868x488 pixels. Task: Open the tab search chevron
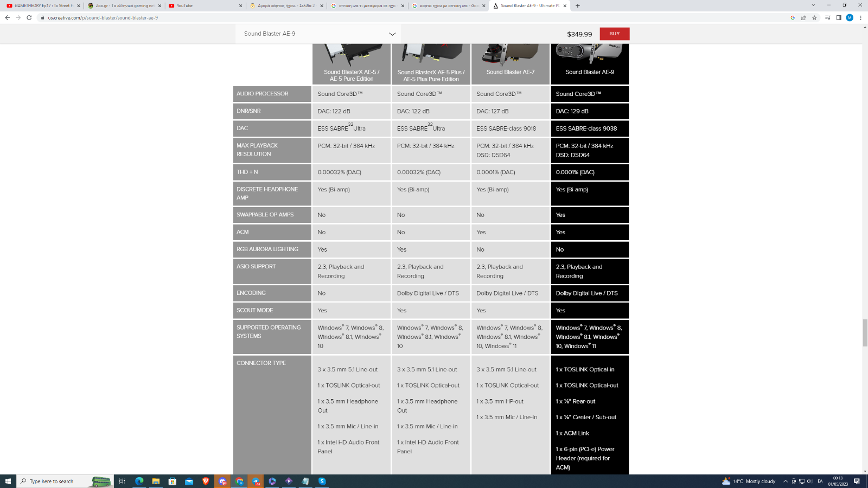point(813,5)
